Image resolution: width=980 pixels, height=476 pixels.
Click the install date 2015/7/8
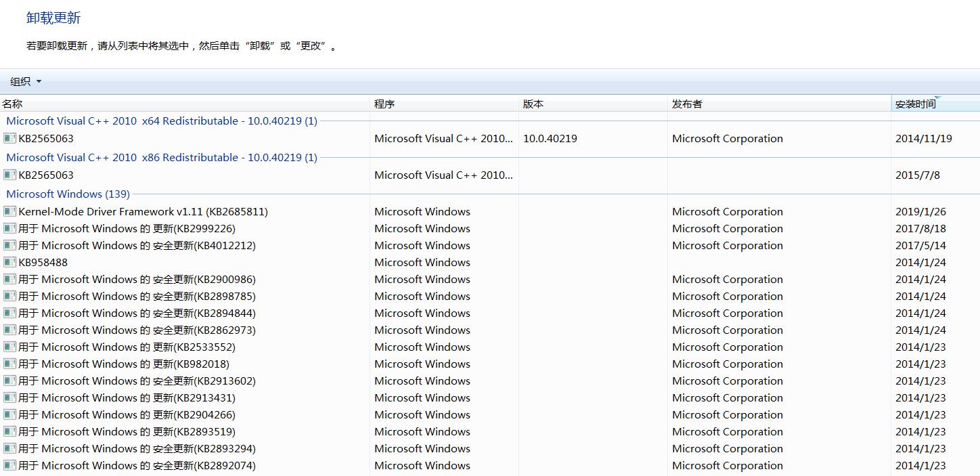(918, 175)
